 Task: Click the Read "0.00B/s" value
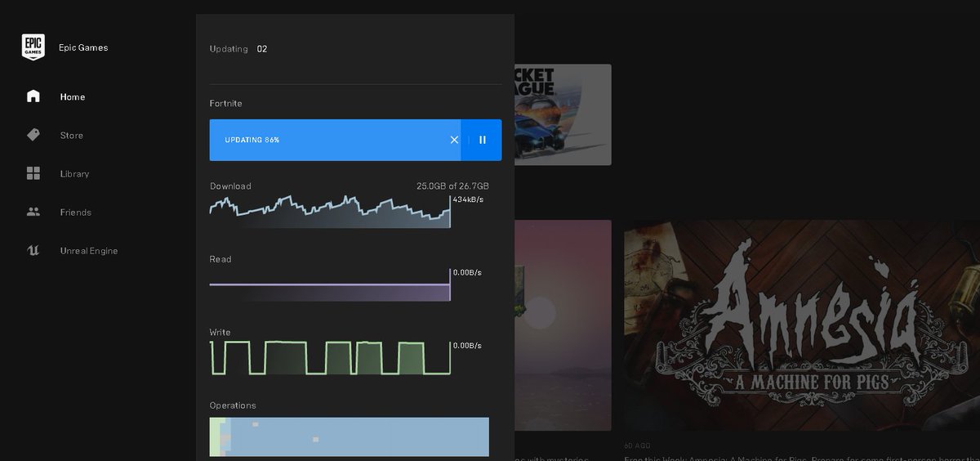pos(467,272)
